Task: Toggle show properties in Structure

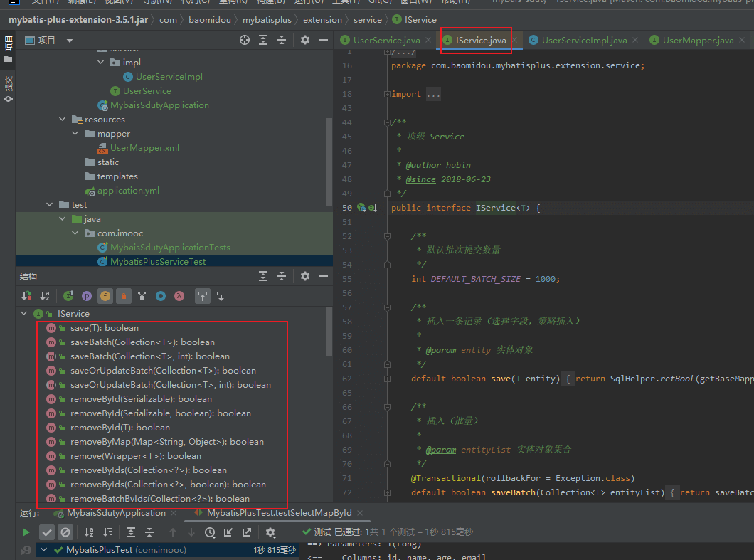Action: click(x=87, y=296)
